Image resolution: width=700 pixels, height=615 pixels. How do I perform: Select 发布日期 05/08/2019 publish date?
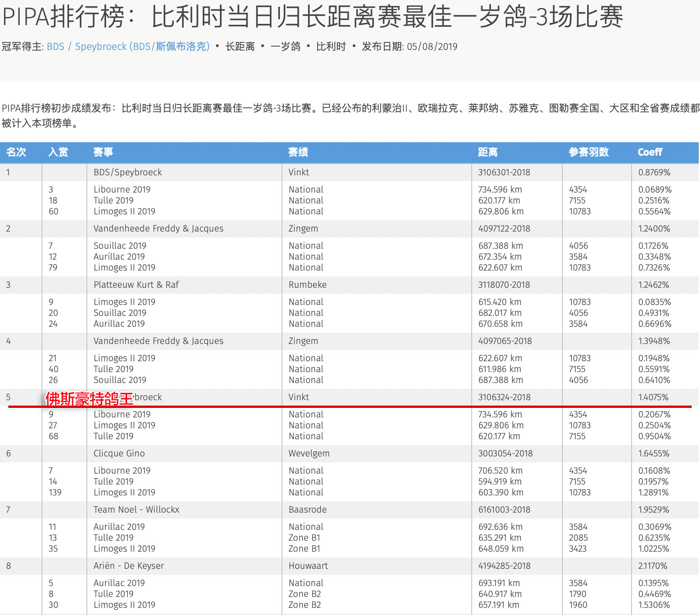(410, 47)
